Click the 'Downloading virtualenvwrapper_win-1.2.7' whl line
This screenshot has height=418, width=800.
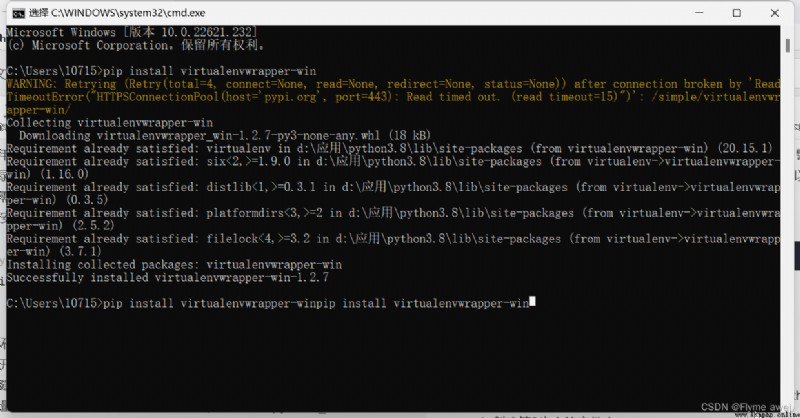pyautogui.click(x=225, y=135)
